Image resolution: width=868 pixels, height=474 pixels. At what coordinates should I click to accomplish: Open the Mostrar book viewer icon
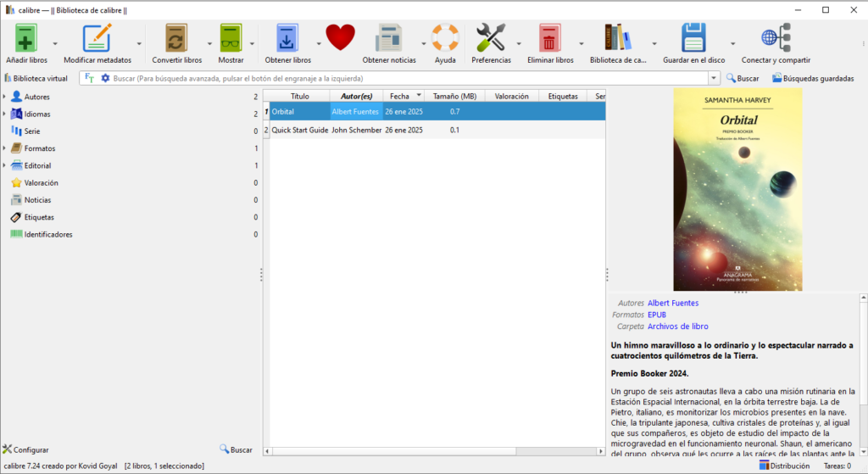[231, 39]
